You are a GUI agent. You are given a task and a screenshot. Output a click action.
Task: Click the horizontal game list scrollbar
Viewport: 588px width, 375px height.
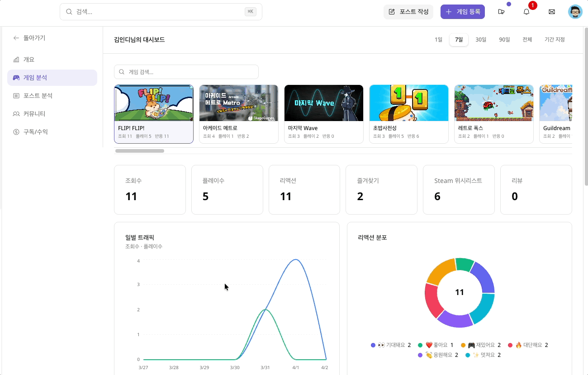point(139,151)
